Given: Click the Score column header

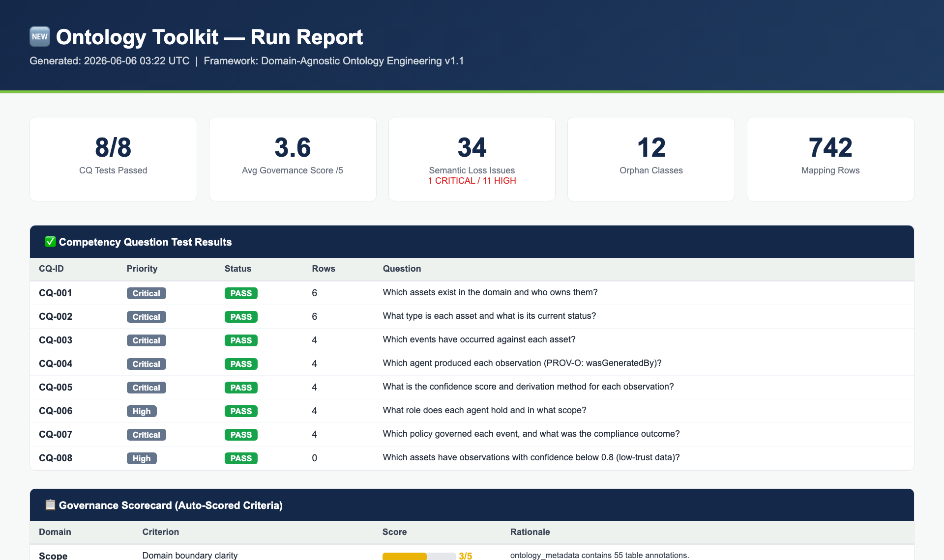Looking at the screenshot, I should 394,532.
